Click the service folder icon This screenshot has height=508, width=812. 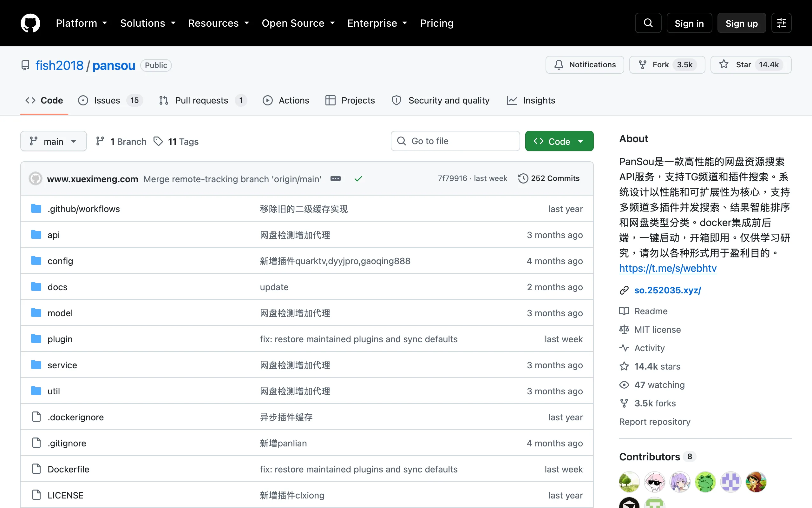pyautogui.click(x=36, y=365)
